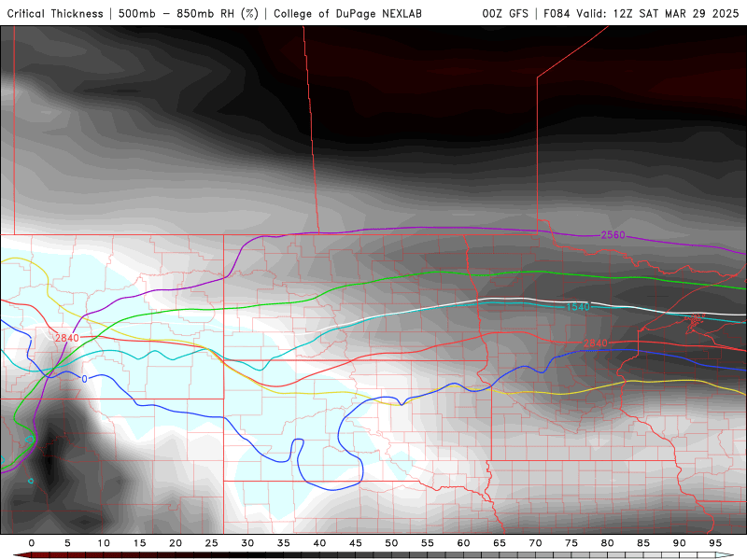Click the '90' value on the color scale
Screen dimensions: 747x560
(679, 543)
